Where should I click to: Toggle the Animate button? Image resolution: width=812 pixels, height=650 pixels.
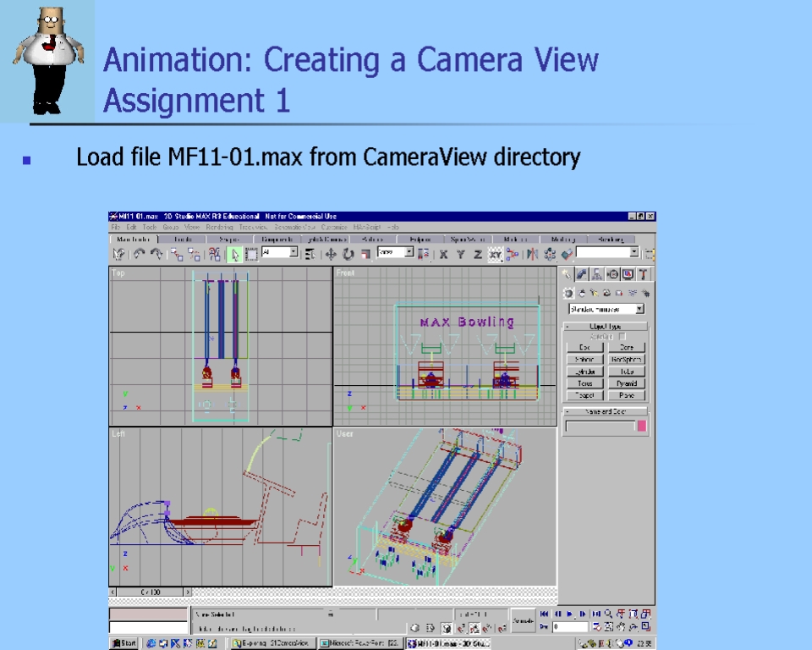pyautogui.click(x=524, y=621)
